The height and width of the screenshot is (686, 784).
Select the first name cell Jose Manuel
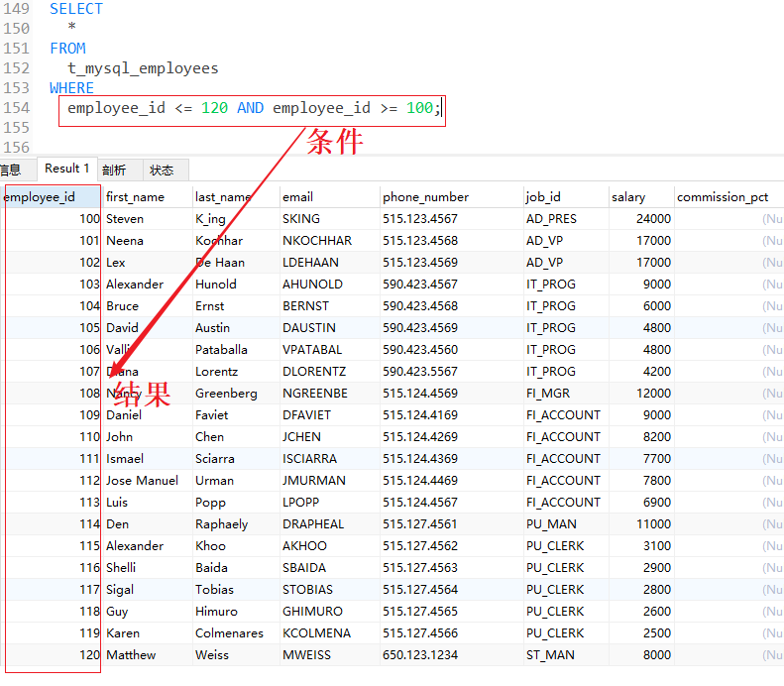pyautogui.click(x=148, y=481)
